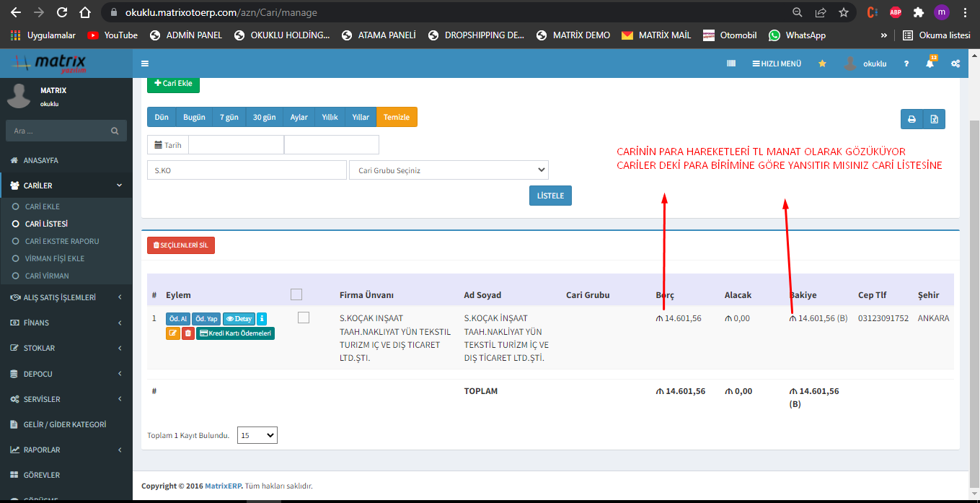
Task: Toggle sidebar with hamburger menu icon
Action: (145, 64)
